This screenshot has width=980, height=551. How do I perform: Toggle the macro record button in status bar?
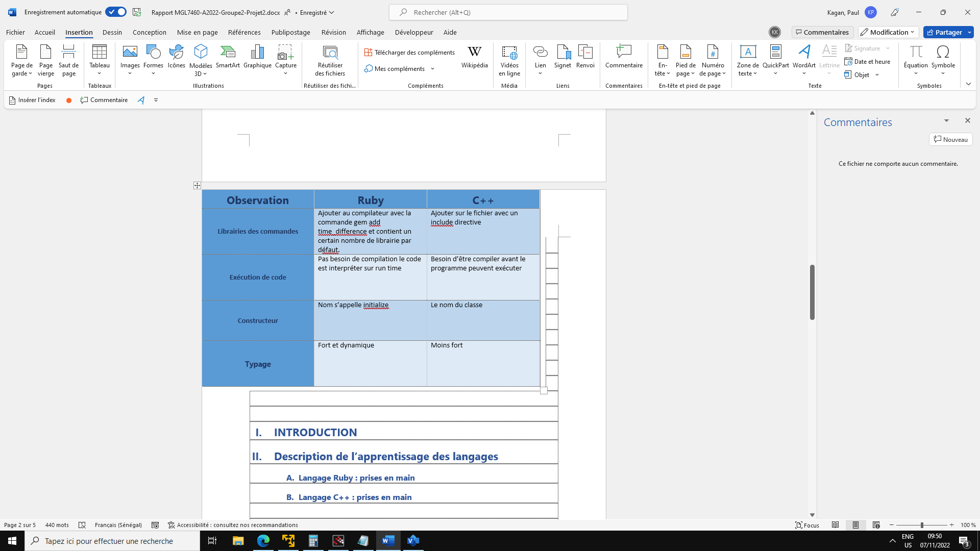[155, 525]
